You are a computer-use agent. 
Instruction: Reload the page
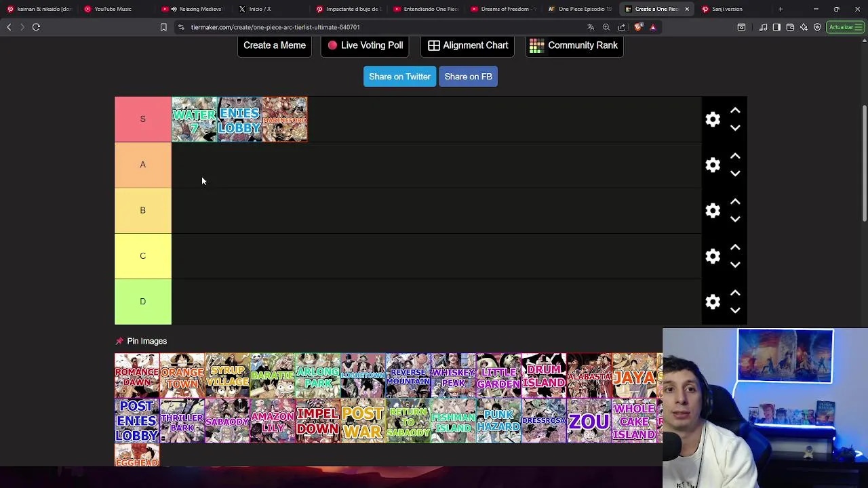[36, 27]
